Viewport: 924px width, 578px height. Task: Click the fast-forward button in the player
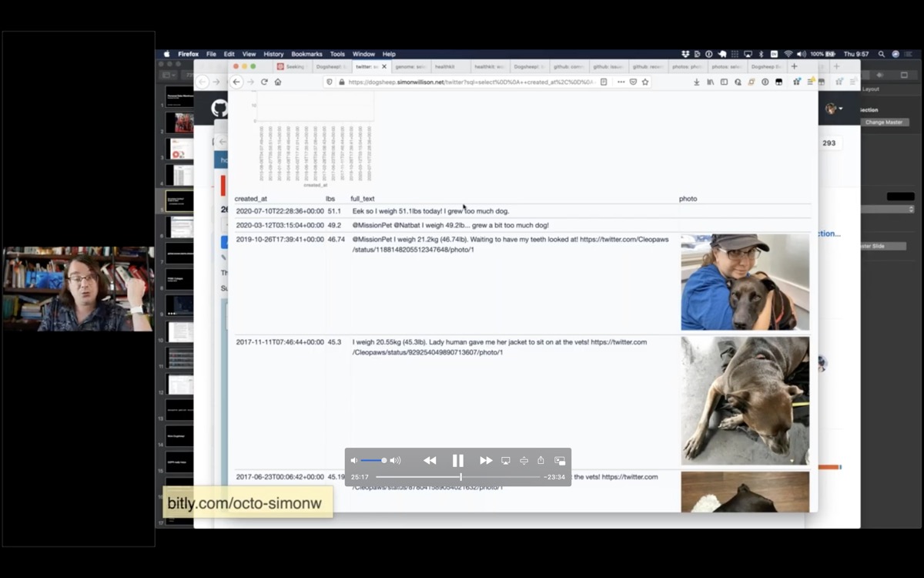(x=486, y=460)
